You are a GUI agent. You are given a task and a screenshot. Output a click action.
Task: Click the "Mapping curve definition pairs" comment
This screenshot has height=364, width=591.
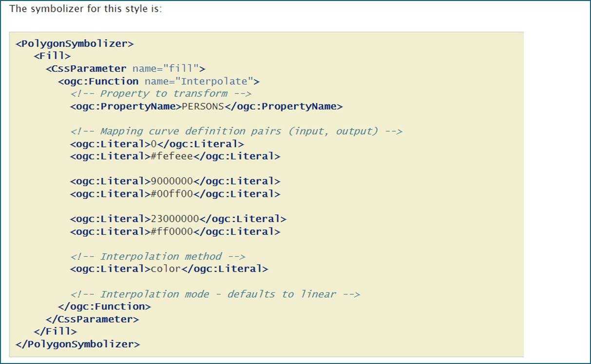click(236, 131)
